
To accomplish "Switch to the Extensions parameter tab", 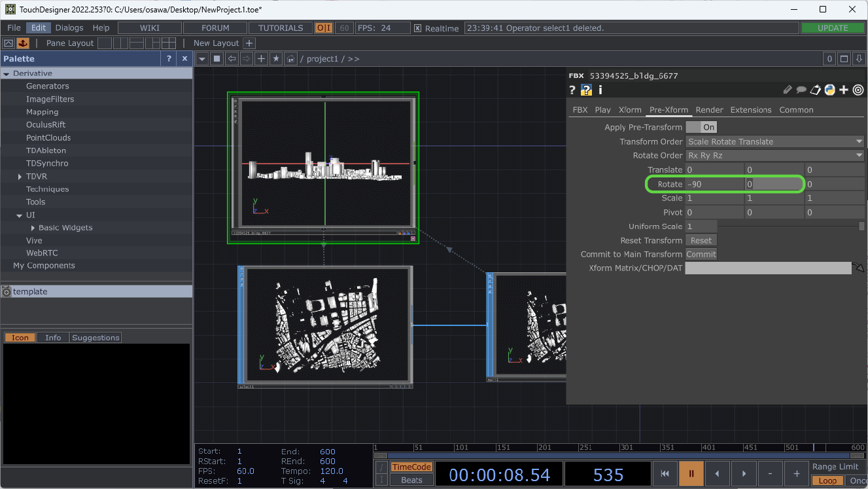I will [750, 110].
